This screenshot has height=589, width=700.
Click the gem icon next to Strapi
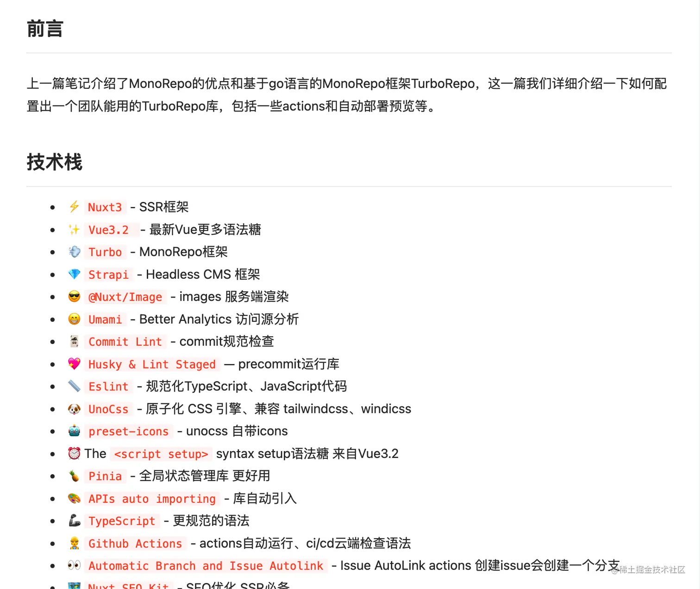coord(74,274)
